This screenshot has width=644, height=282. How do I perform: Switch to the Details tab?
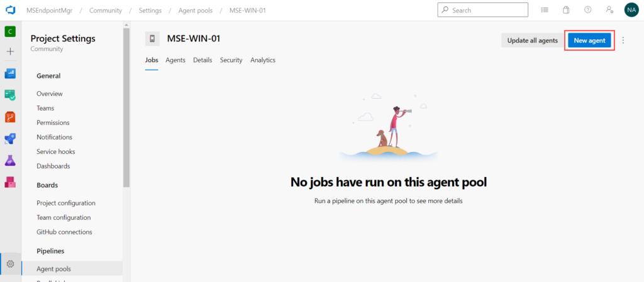tap(203, 60)
